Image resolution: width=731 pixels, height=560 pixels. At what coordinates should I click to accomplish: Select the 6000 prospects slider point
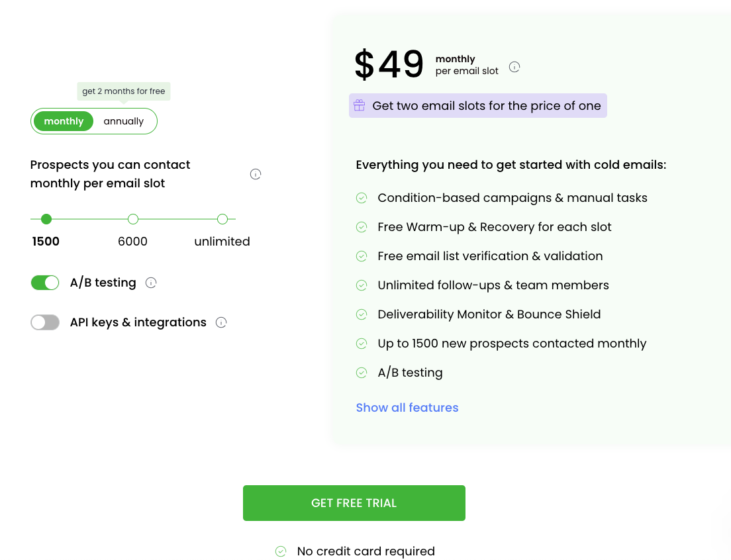[x=133, y=219]
